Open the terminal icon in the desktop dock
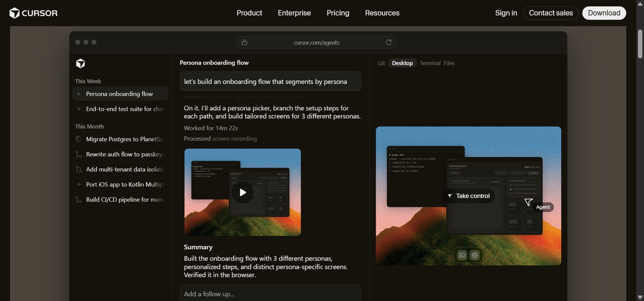Image resolution: width=644 pixels, height=301 pixels. pos(462,255)
